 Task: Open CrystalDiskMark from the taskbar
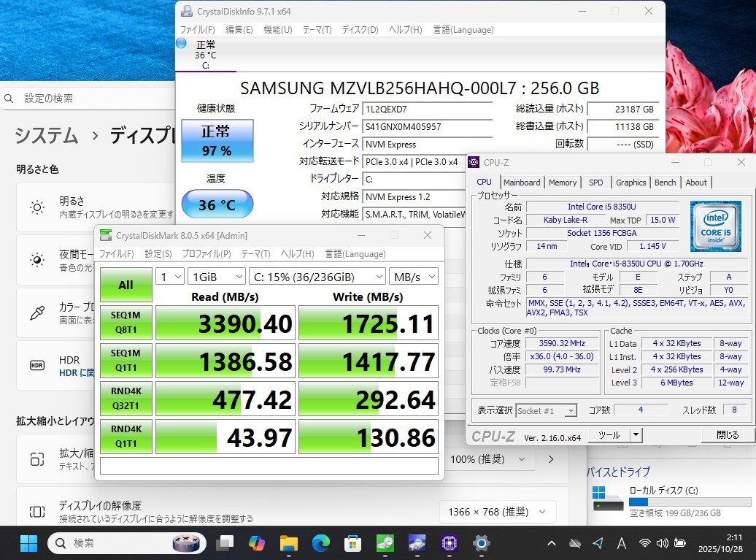385,543
